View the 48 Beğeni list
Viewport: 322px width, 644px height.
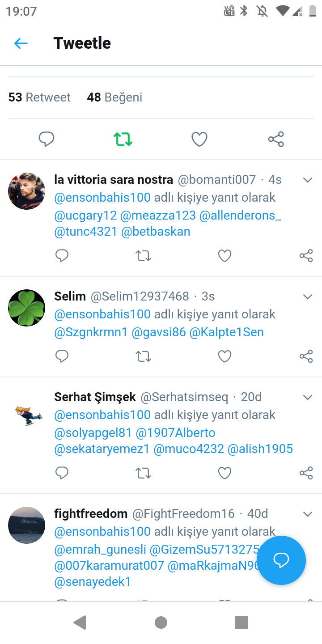click(x=114, y=97)
